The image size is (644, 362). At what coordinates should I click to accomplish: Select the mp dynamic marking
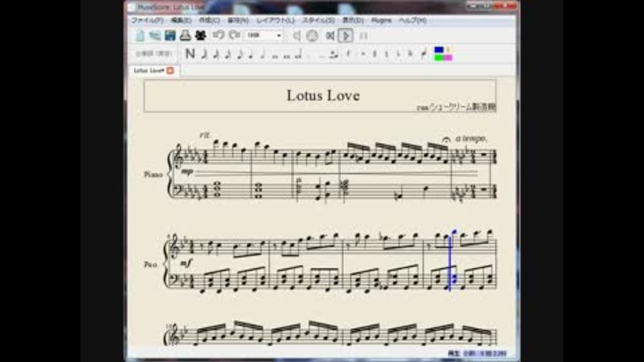(187, 171)
